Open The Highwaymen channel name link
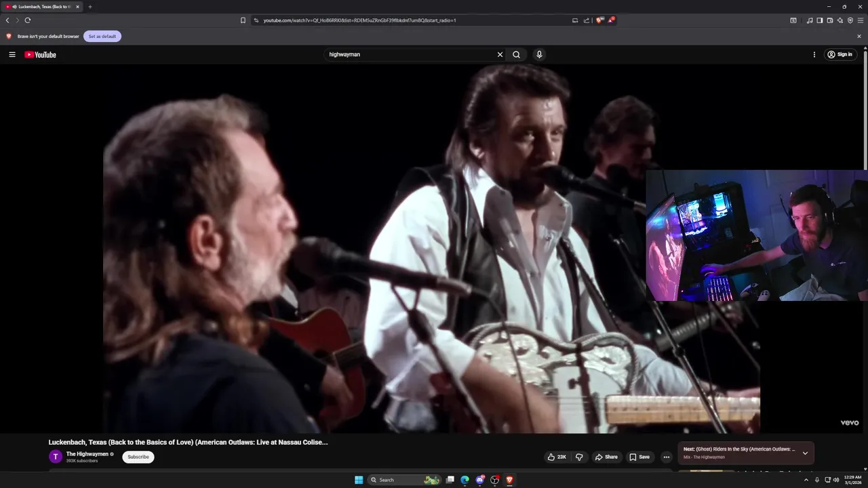Viewport: 868px width, 488px height. [87, 454]
